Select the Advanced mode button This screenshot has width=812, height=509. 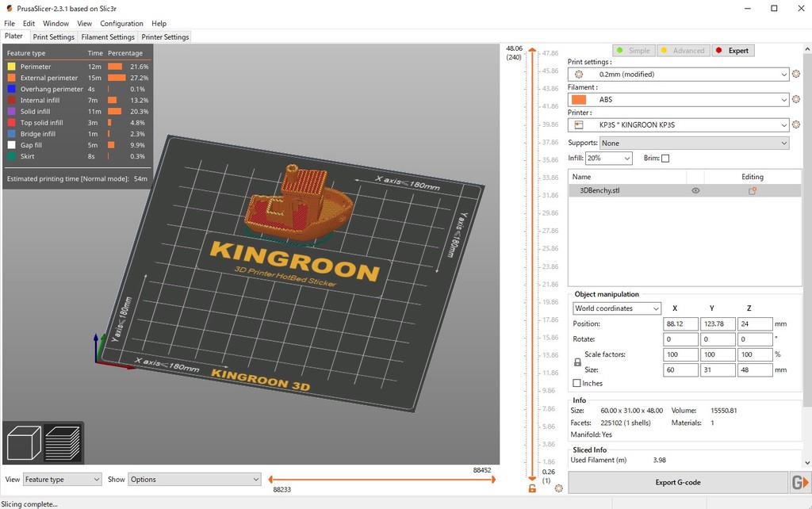(682, 51)
